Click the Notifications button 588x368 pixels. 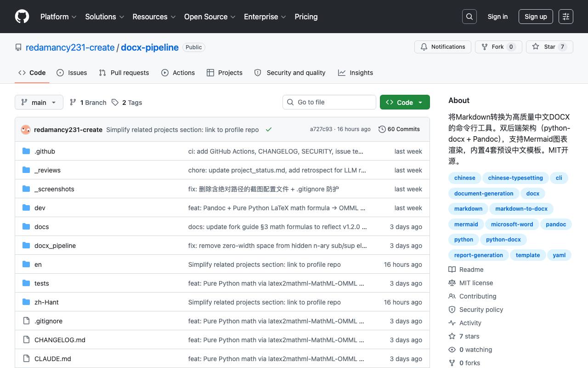point(443,47)
